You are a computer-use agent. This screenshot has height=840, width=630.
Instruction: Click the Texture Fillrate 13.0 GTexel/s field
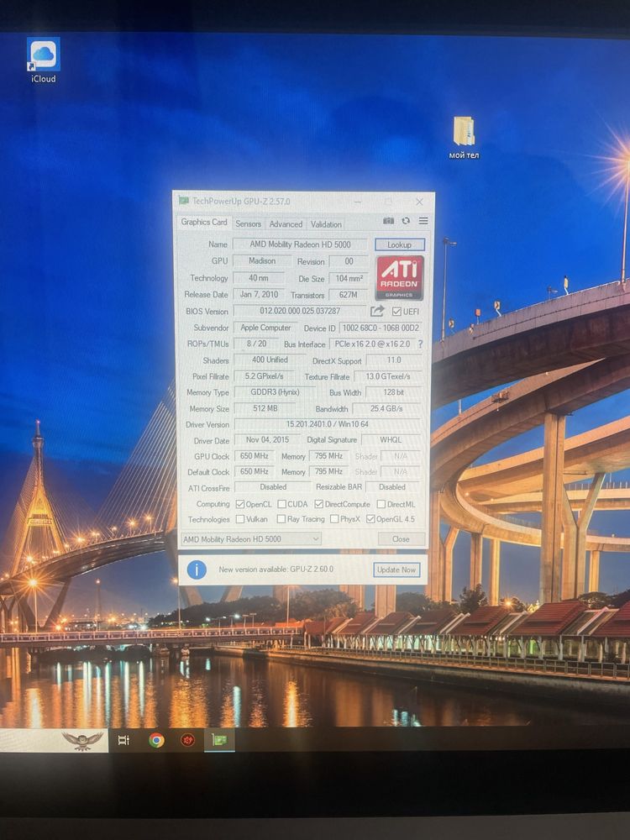click(x=388, y=376)
